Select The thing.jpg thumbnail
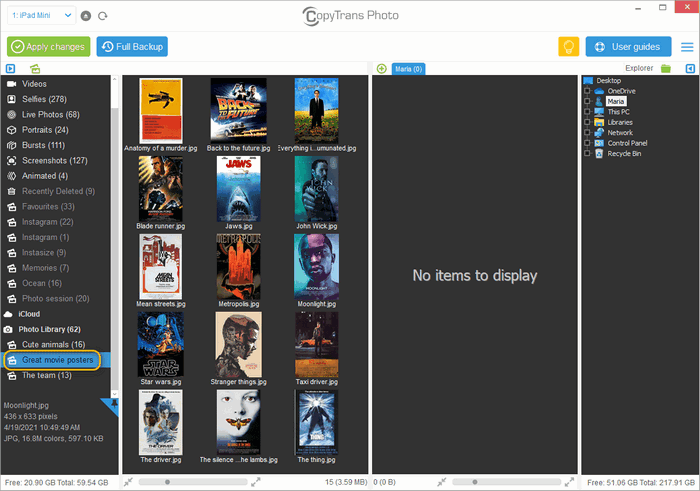The width and height of the screenshot is (700, 491). point(317,422)
